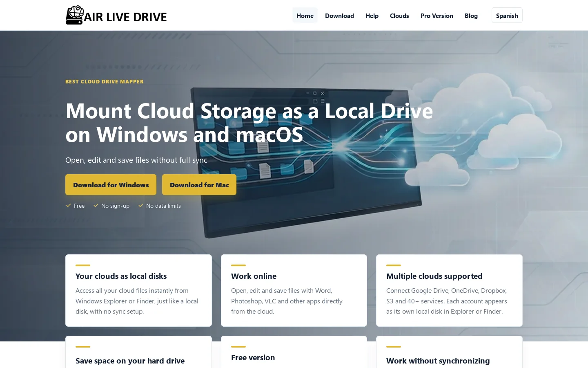Click the checkmark icon beside Free
This screenshot has height=368, width=588.
click(69, 205)
